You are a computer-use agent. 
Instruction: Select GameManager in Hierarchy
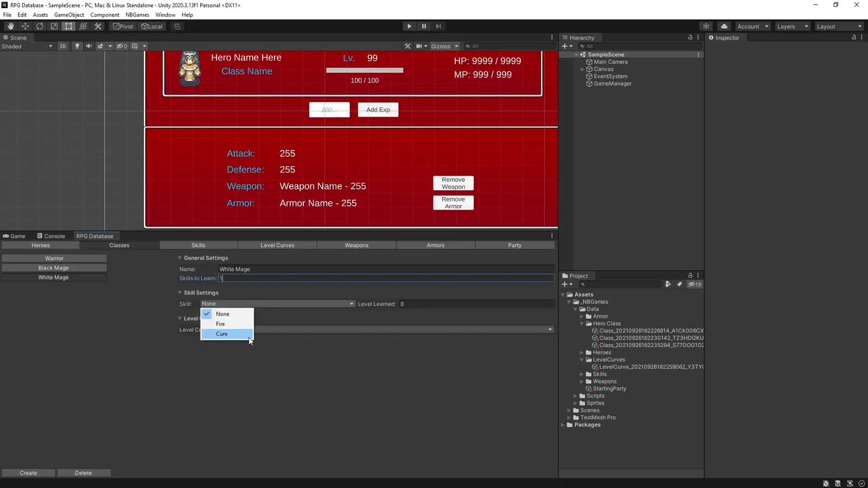pos(612,84)
